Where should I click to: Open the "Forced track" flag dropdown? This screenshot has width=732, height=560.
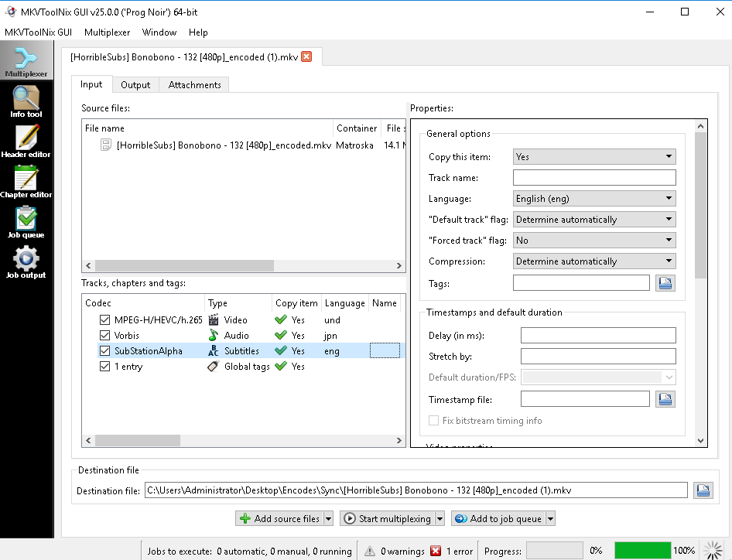(593, 241)
